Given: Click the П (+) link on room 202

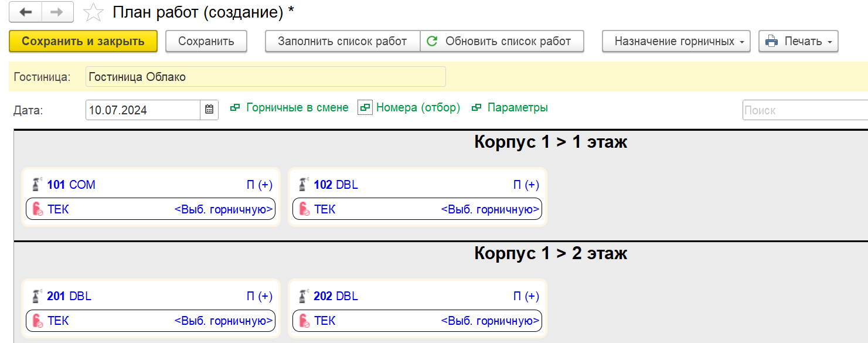Looking at the screenshot, I should 526,297.
